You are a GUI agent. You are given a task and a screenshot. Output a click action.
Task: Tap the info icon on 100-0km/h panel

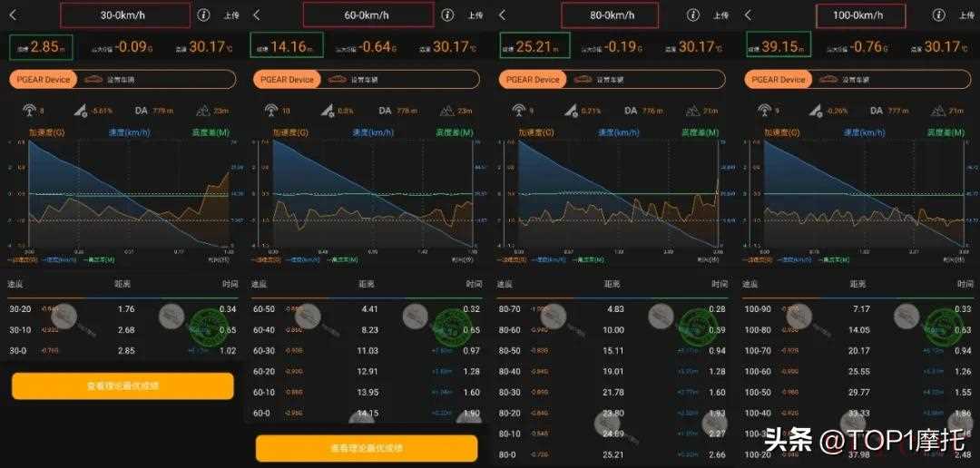click(937, 15)
